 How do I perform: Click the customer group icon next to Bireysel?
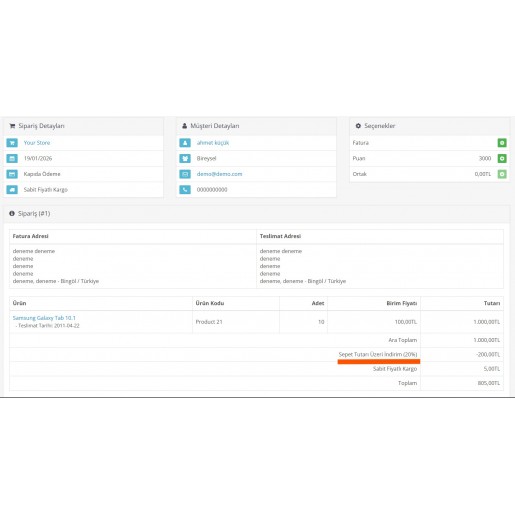185,159
